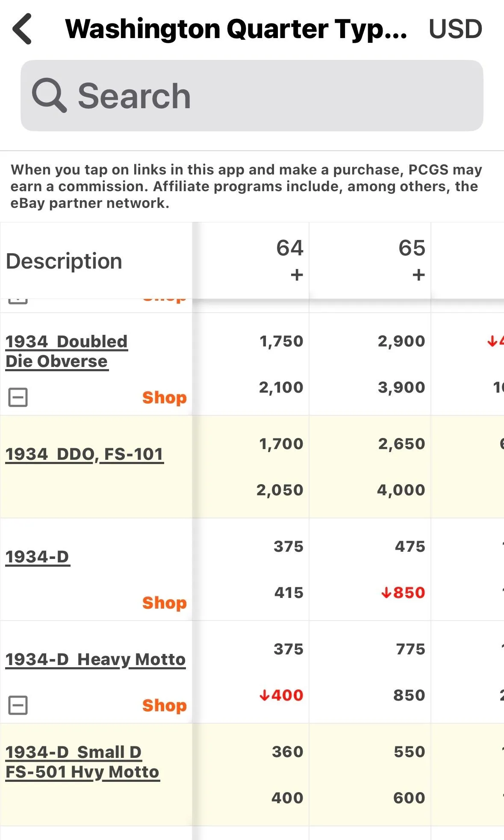This screenshot has height=840, width=504.
Task: Open the 1934 Doubled Die Obverse link
Action: tap(66, 351)
